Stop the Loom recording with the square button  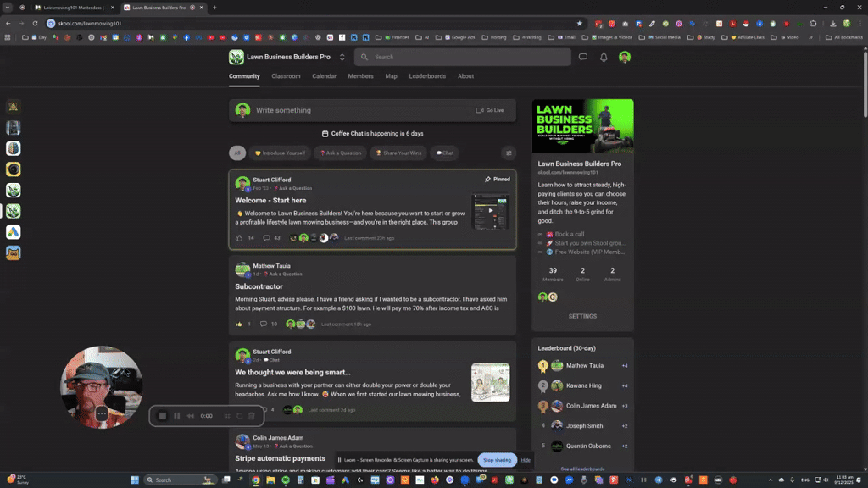(x=163, y=416)
